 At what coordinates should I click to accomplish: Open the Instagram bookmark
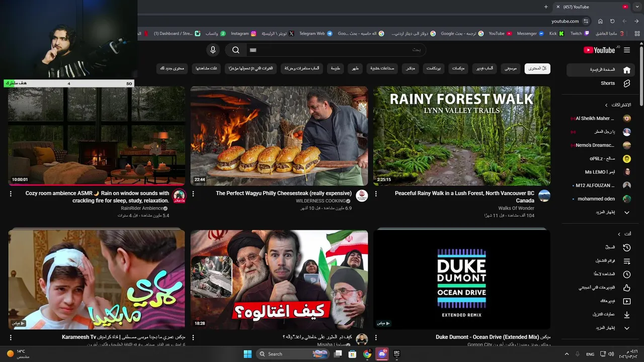click(x=244, y=34)
